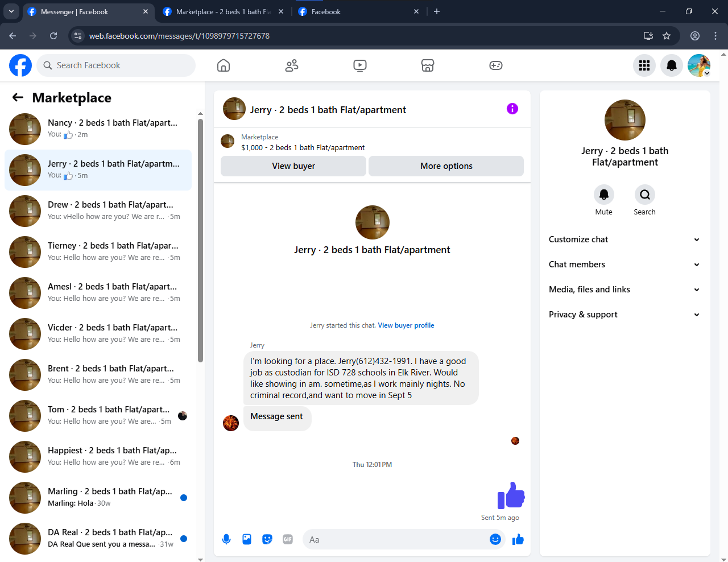Open the notifications bell in top bar

672,65
